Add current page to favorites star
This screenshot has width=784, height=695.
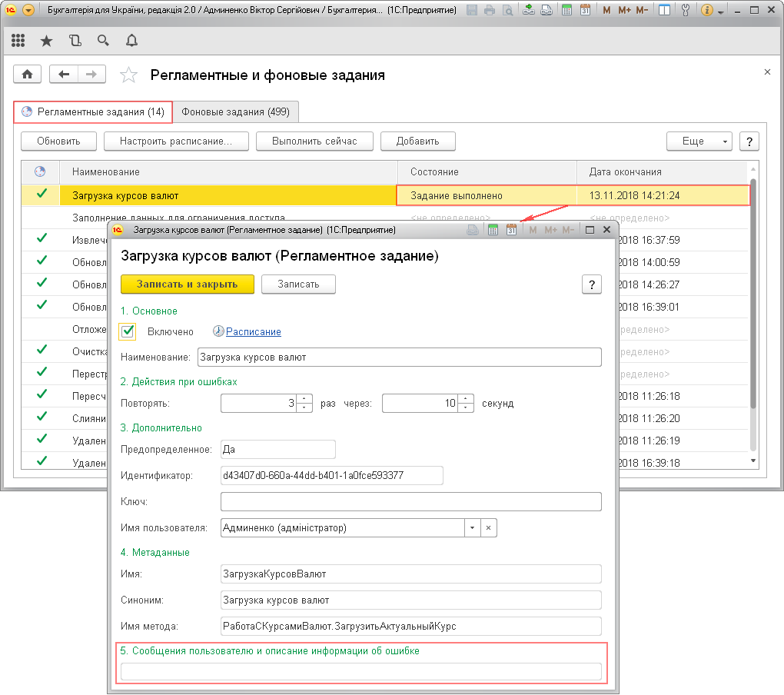tap(129, 75)
